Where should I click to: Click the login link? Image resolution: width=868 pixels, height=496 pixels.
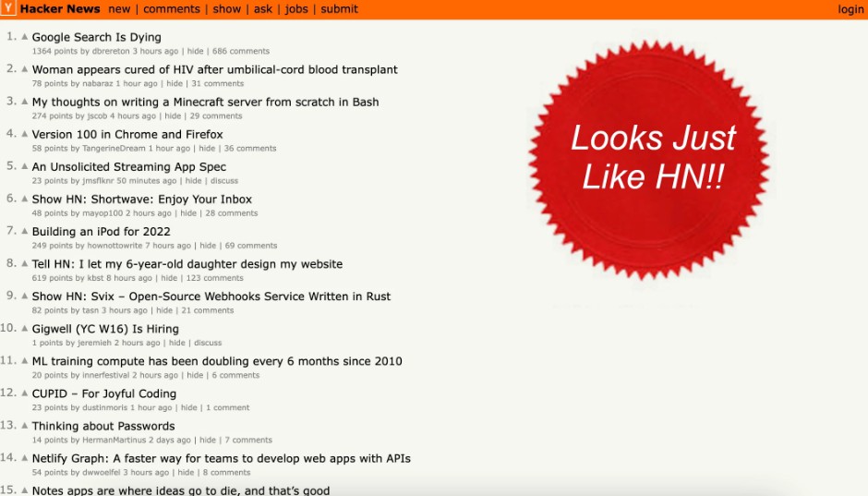click(850, 9)
